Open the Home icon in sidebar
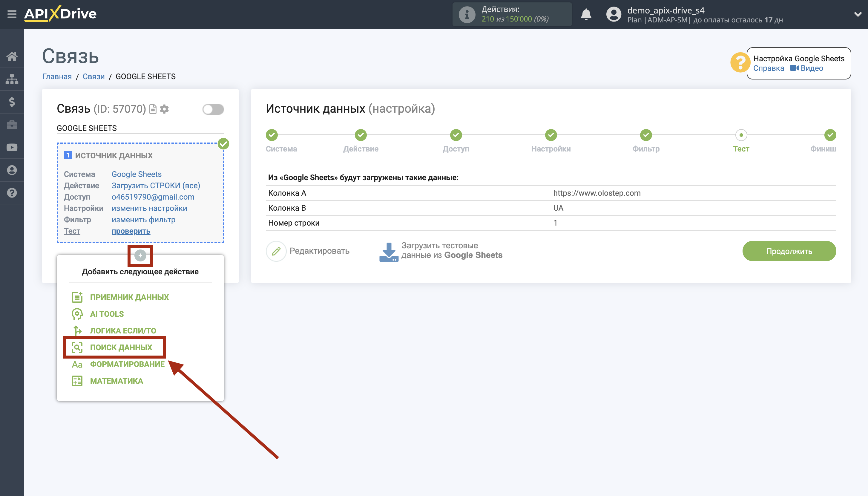Screen dimensions: 868x496 12,56
